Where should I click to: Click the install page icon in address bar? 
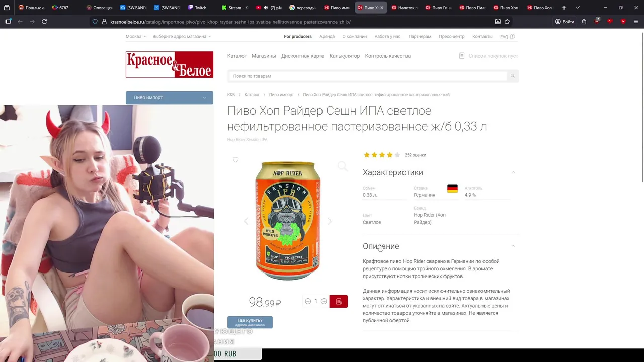[x=498, y=22]
